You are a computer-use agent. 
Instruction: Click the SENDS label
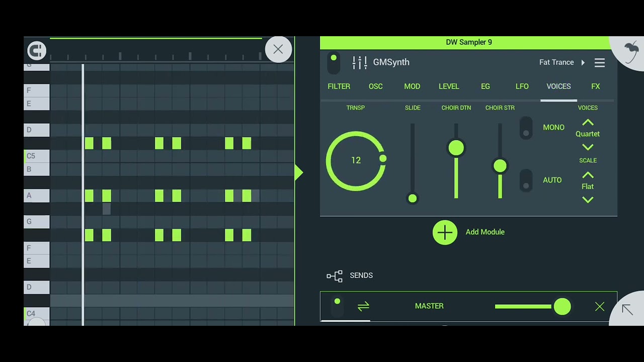[x=361, y=276]
